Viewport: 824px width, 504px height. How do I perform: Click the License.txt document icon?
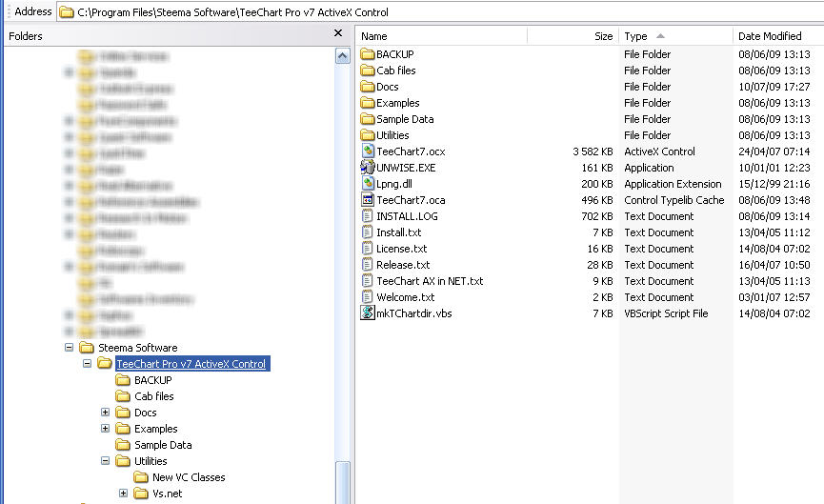click(368, 249)
